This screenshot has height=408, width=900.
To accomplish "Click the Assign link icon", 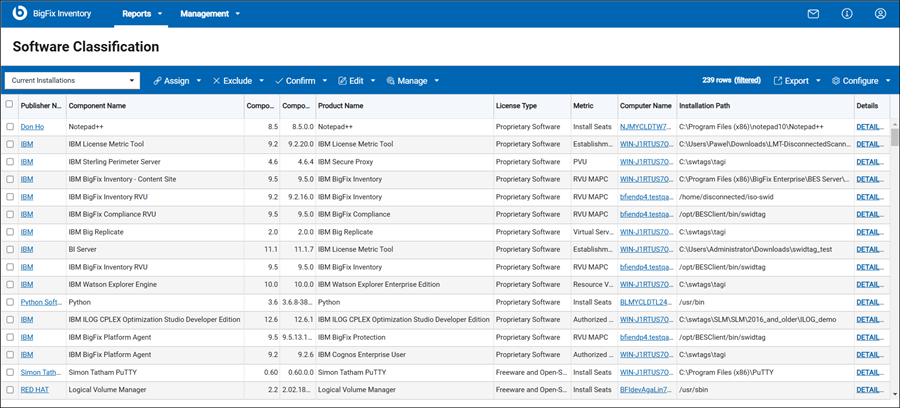I will [157, 81].
